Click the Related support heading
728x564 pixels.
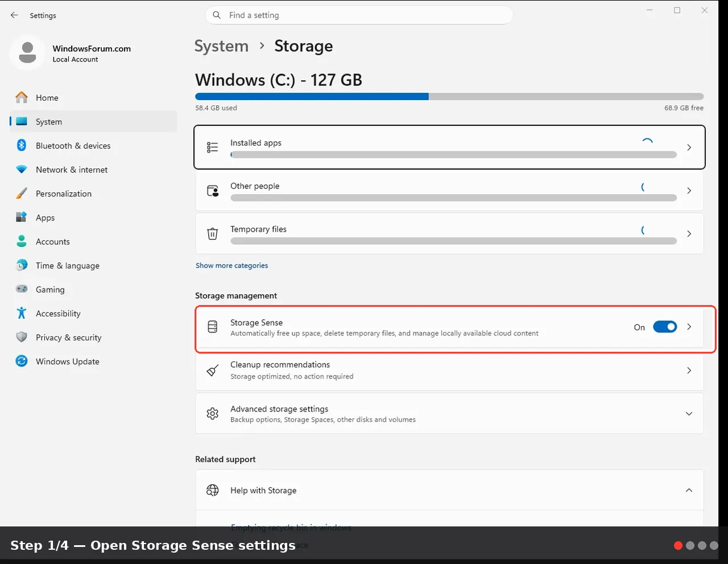225,459
